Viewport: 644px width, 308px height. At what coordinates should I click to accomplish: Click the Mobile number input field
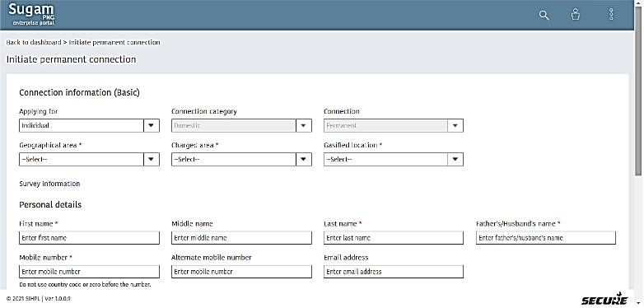89,272
